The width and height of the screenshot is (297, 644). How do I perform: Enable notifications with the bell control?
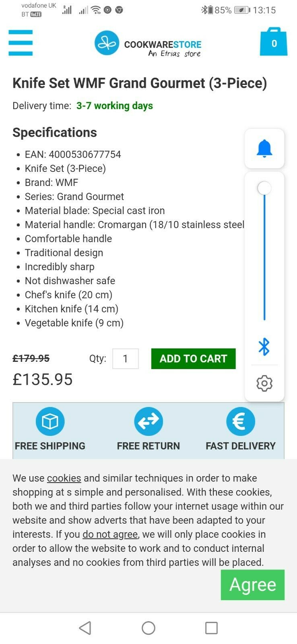[264, 148]
